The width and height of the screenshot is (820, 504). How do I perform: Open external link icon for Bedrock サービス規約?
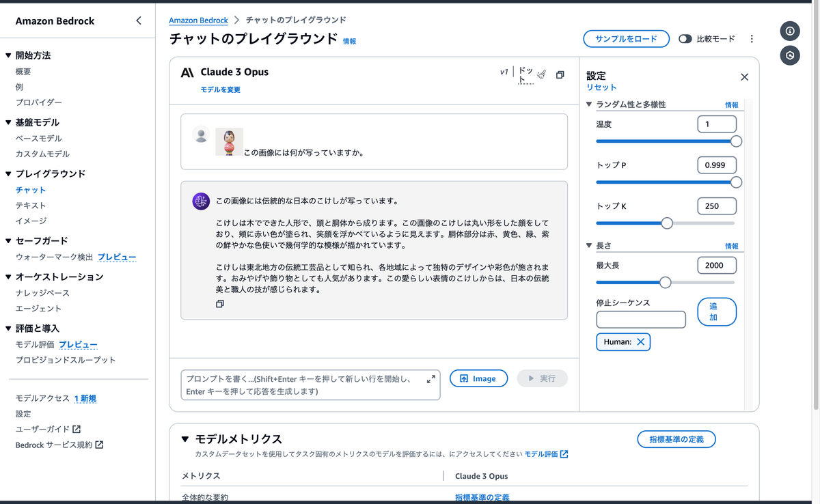tap(99, 445)
